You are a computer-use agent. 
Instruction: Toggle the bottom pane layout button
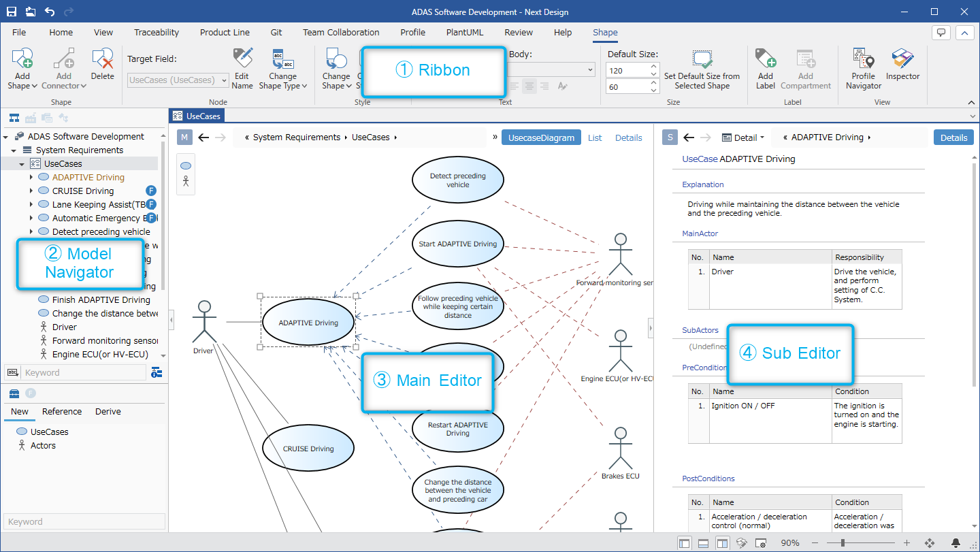(x=704, y=543)
